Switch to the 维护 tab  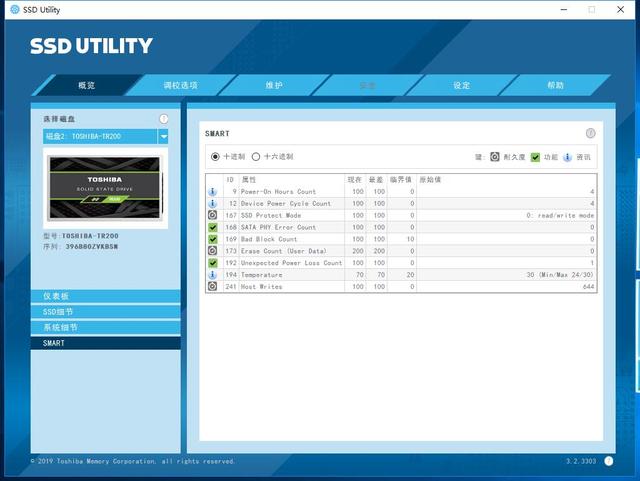point(274,85)
